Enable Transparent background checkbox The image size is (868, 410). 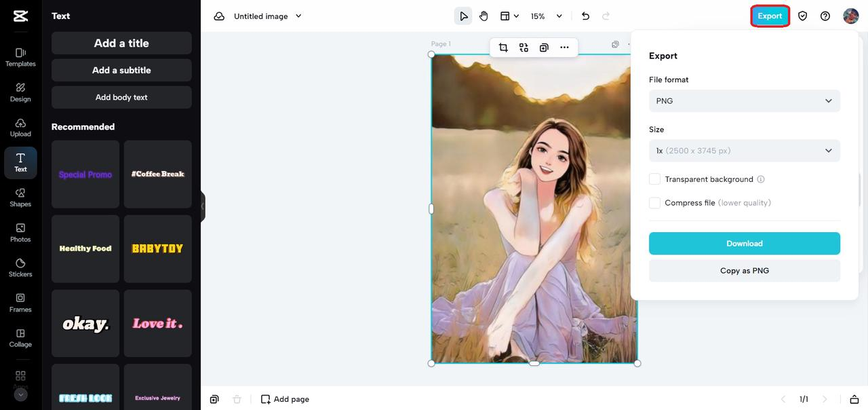[654, 179]
